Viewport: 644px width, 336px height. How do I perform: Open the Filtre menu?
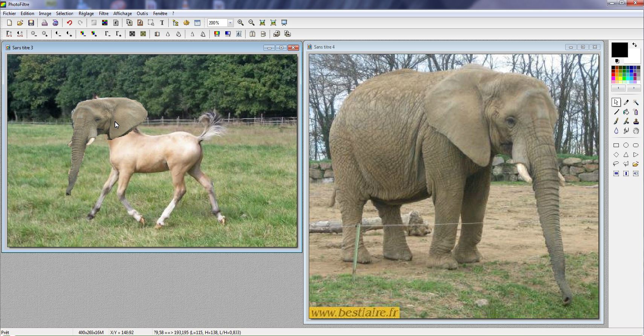(x=104, y=14)
